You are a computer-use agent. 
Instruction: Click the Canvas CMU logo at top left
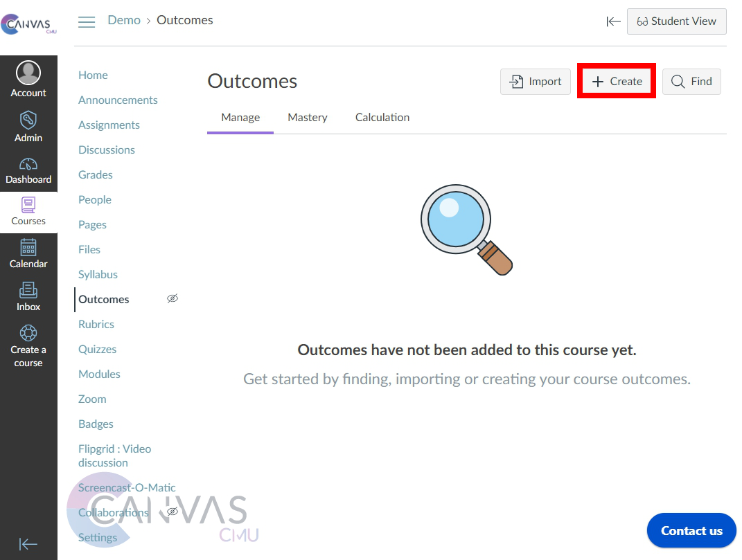coord(28,25)
